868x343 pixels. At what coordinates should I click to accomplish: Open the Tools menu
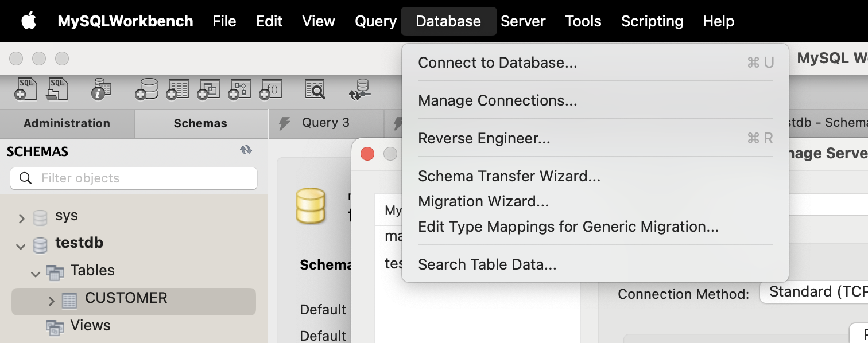click(x=583, y=21)
